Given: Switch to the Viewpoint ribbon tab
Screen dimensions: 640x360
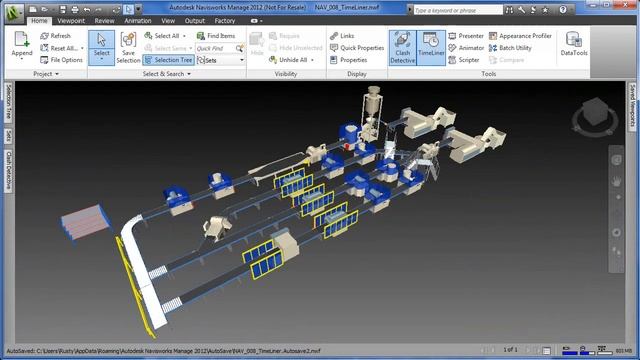Looking at the screenshot, I should [71, 20].
